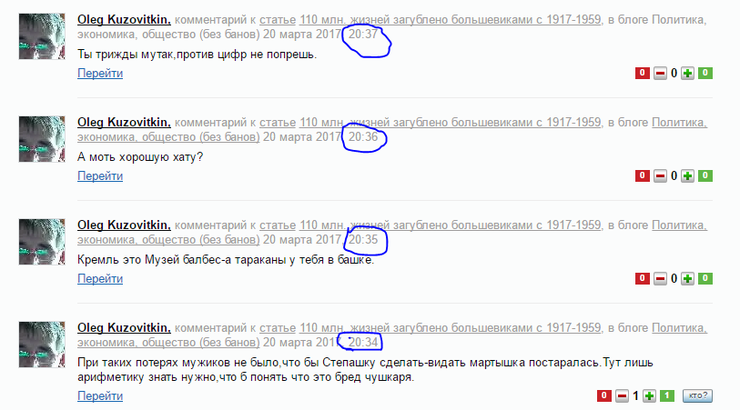Click green positive count on the 20:34 comment

click(x=667, y=396)
